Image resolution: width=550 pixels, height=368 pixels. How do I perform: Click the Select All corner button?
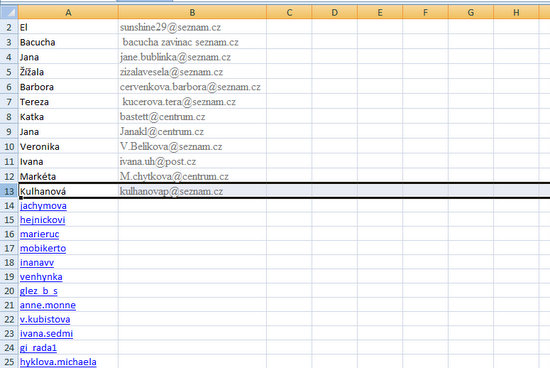coord(9,12)
